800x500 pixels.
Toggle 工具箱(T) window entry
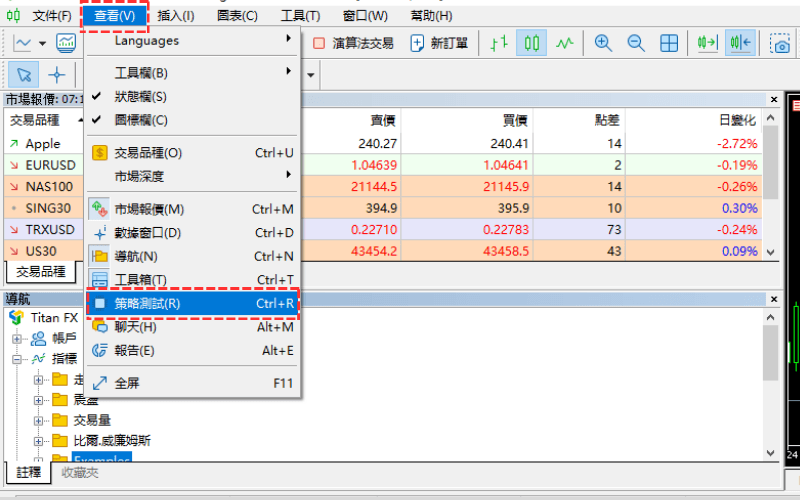(192, 280)
